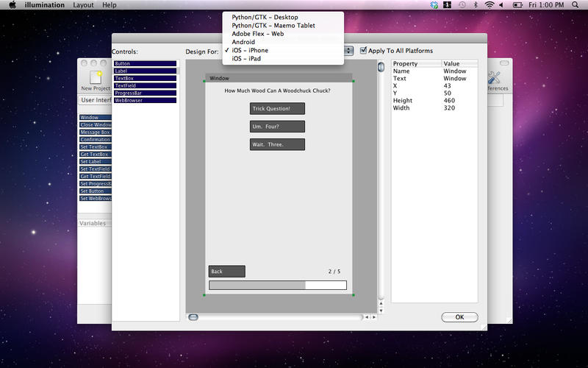Open Spotlight search magnifier icon
The image size is (588, 368).
tap(577, 5)
